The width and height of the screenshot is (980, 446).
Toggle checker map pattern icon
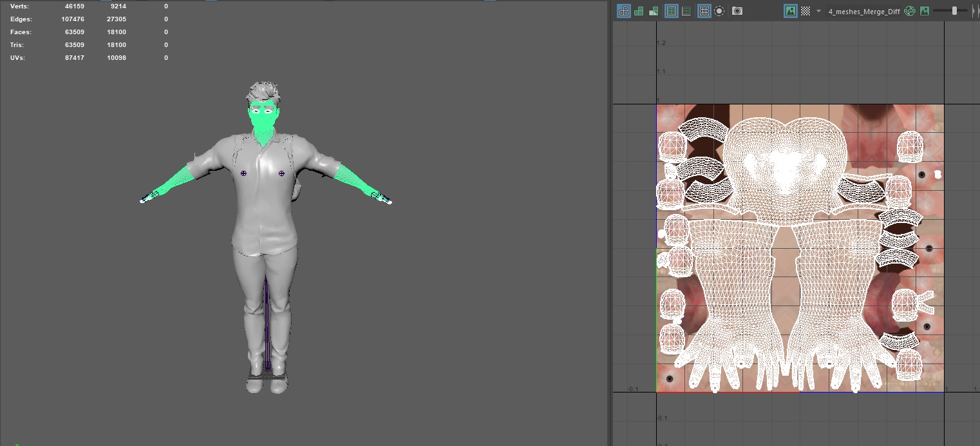pos(806,11)
